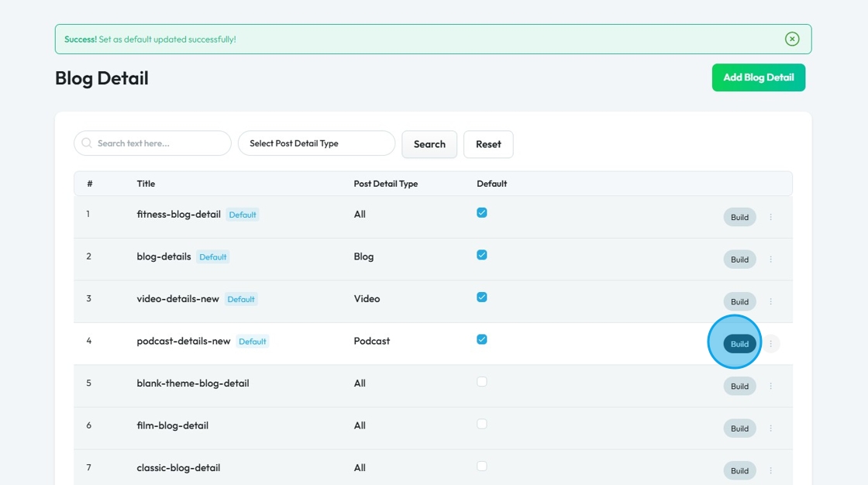
Task: Reset the search filters
Action: click(488, 144)
